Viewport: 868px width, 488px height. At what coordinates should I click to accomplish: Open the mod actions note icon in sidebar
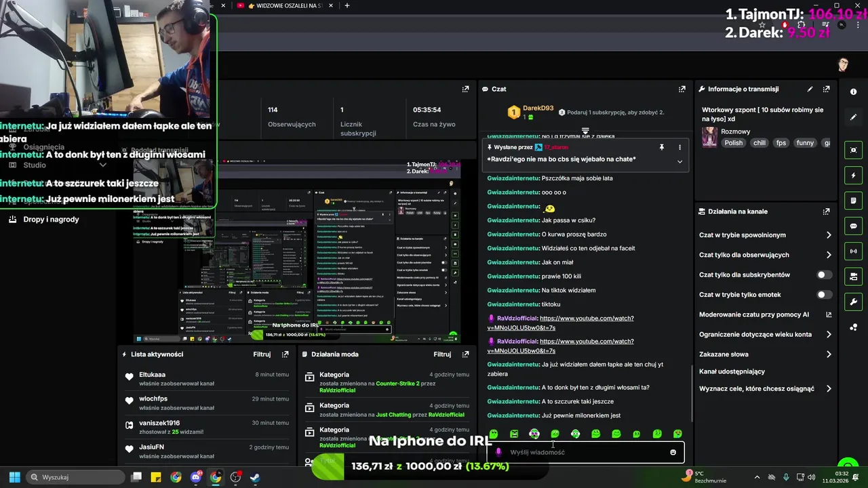point(853,201)
